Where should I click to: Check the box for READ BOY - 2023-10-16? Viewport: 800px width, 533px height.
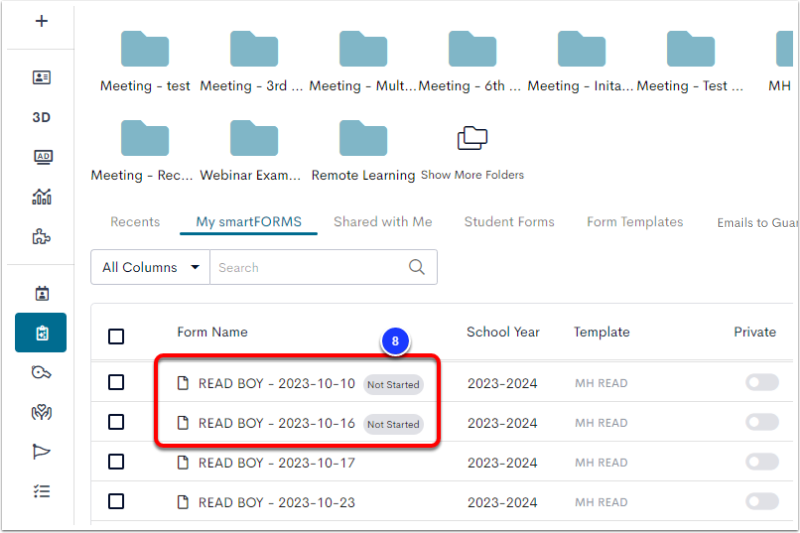116,422
